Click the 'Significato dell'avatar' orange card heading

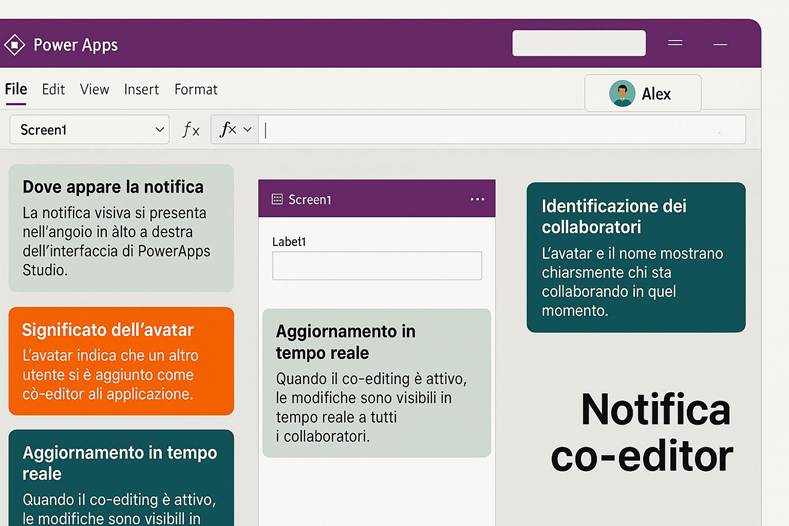coord(108,330)
